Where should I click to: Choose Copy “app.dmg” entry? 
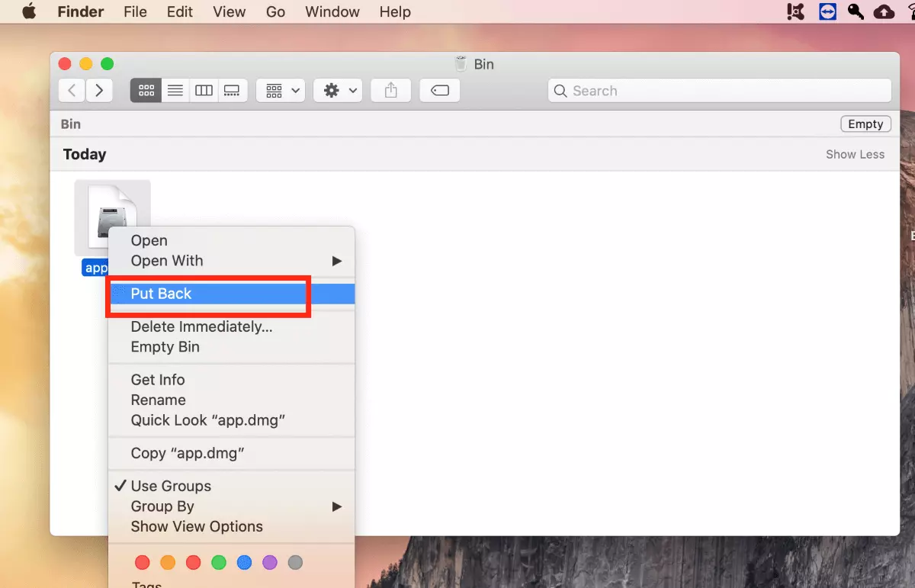click(x=232, y=453)
